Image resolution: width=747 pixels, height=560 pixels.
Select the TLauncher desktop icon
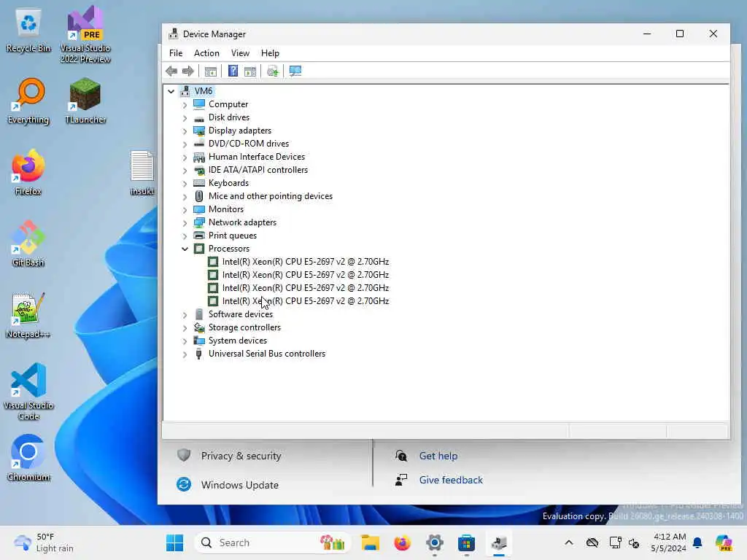pos(85,101)
